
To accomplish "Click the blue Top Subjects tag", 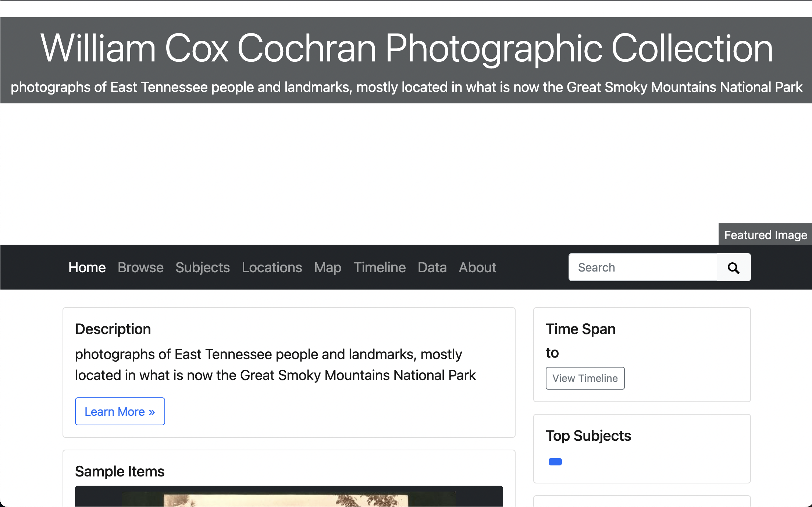I will 555,462.
